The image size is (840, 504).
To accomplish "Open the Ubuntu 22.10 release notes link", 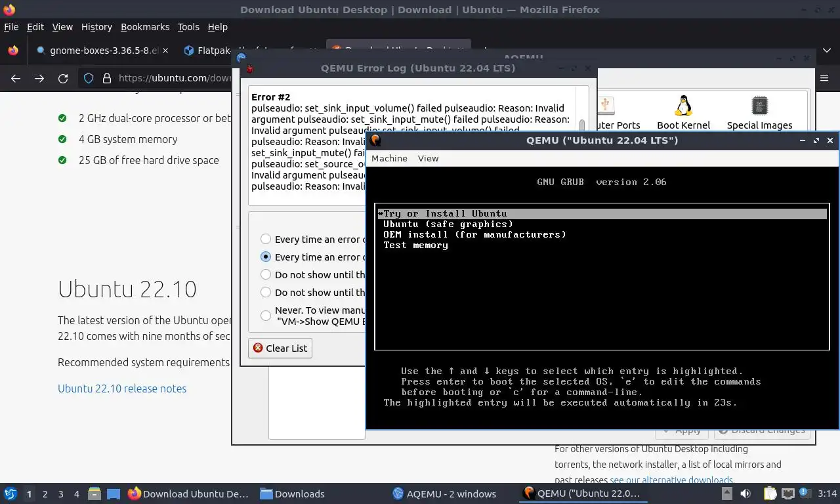I will (122, 388).
